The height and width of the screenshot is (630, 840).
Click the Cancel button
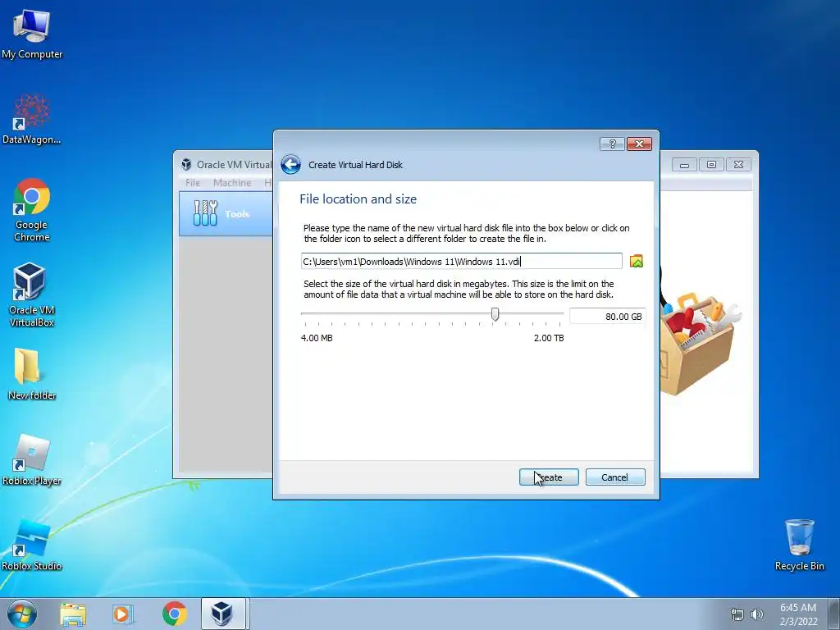615,477
